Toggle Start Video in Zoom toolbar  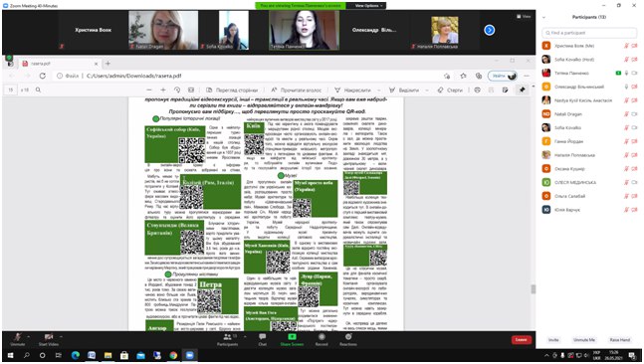(x=49, y=339)
